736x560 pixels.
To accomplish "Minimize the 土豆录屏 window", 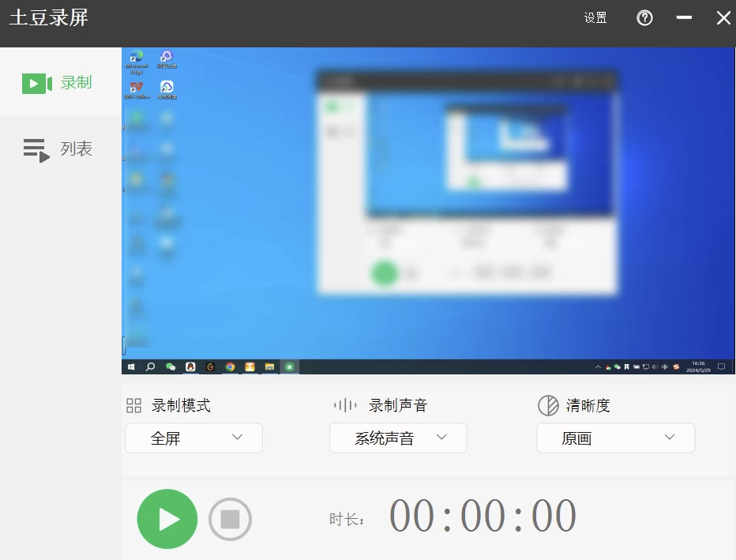I will pyautogui.click(x=684, y=18).
